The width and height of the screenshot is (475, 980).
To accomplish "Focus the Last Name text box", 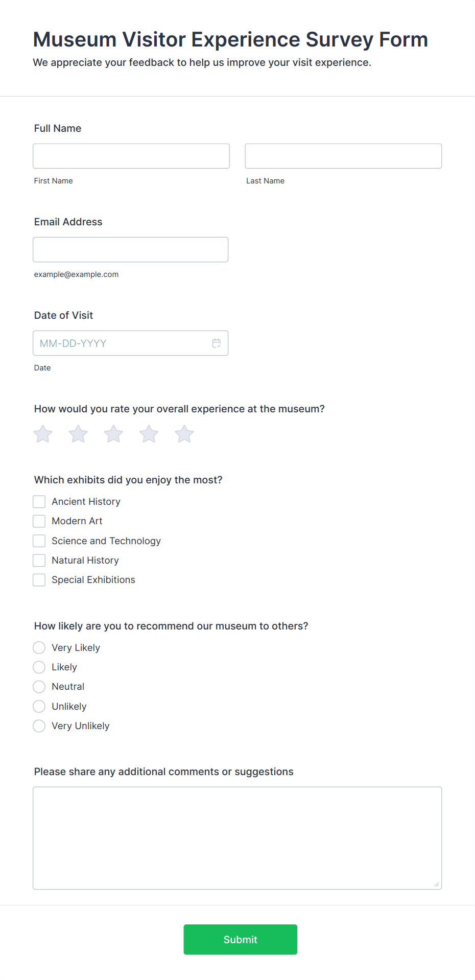I will click(x=343, y=156).
